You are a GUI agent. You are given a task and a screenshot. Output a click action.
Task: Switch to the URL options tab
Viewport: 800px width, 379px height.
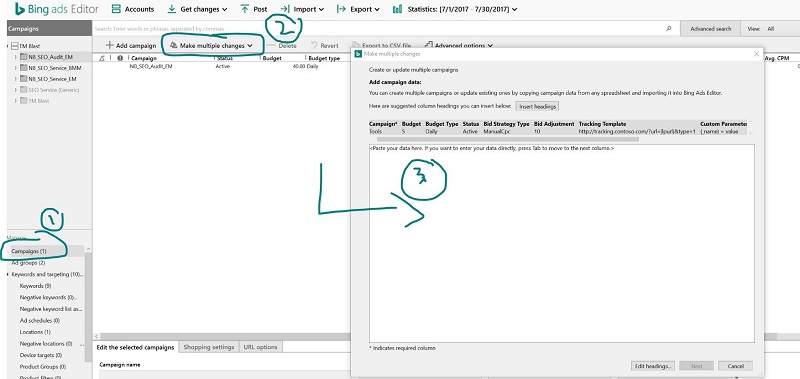pyautogui.click(x=260, y=347)
